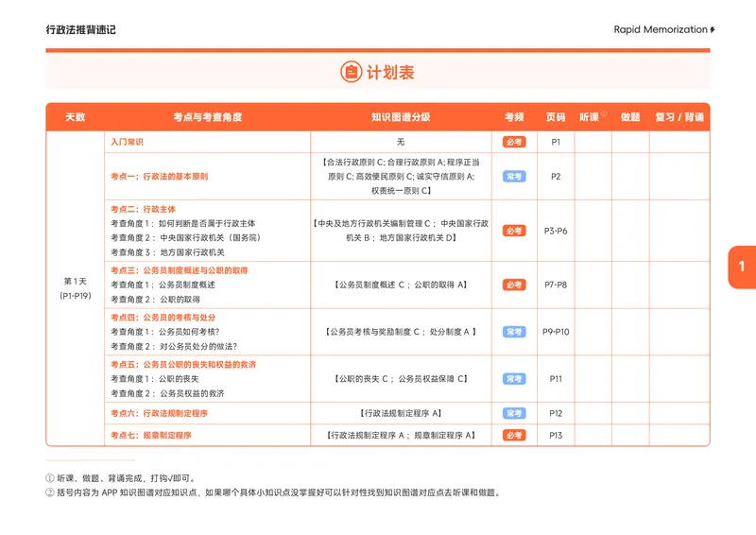Click page number P12

coord(556,413)
